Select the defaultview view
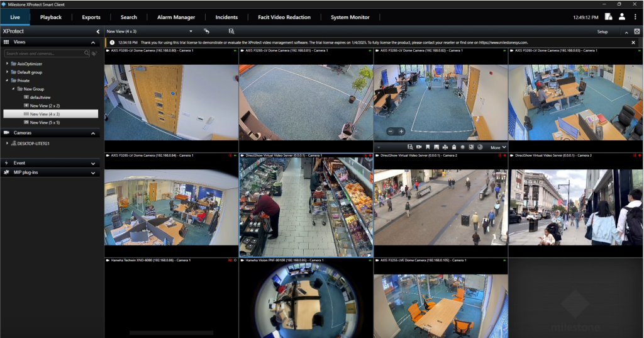The height and width of the screenshot is (338, 644). pos(40,98)
